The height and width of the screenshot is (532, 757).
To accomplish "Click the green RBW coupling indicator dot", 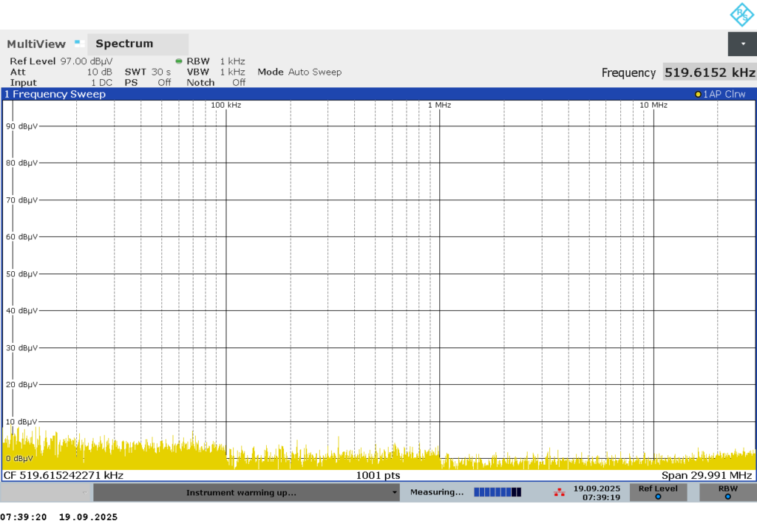I will click(x=179, y=61).
